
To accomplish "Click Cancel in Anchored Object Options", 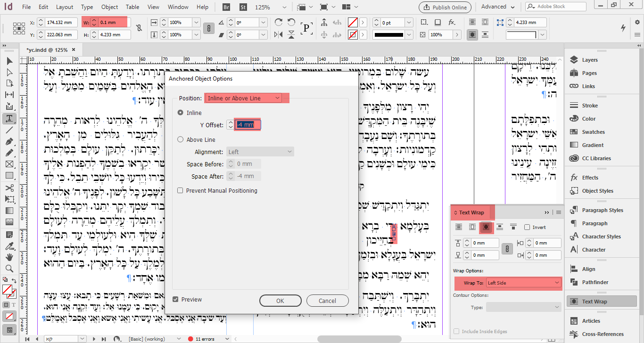I will point(327,301).
